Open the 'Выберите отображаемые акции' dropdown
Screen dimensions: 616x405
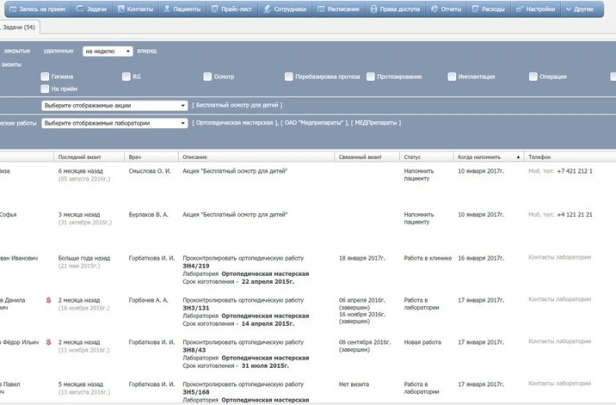[x=114, y=105]
